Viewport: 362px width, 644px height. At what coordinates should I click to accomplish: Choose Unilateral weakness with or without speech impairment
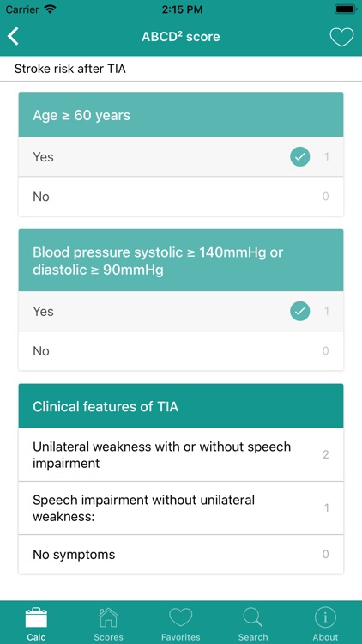click(181, 454)
